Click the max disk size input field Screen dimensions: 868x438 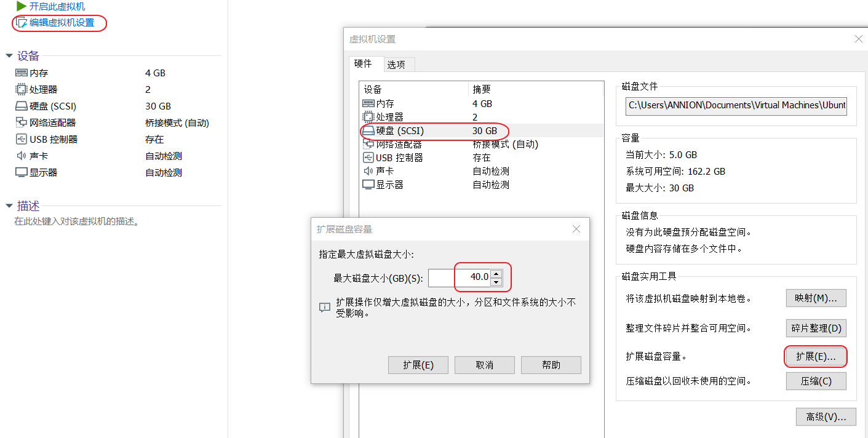460,277
